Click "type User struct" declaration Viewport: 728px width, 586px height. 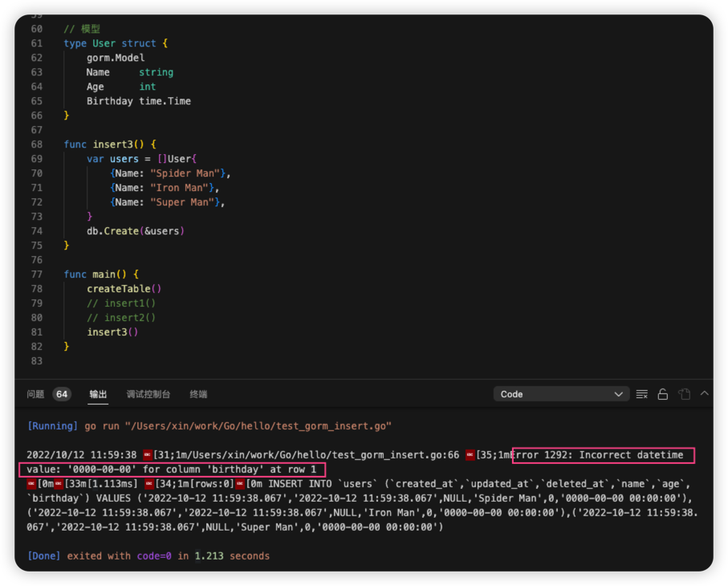tap(110, 43)
